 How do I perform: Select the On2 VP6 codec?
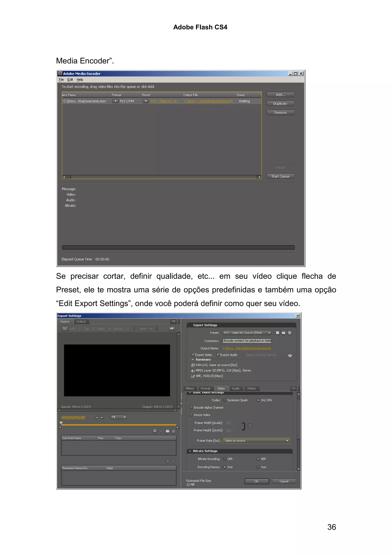258,400
